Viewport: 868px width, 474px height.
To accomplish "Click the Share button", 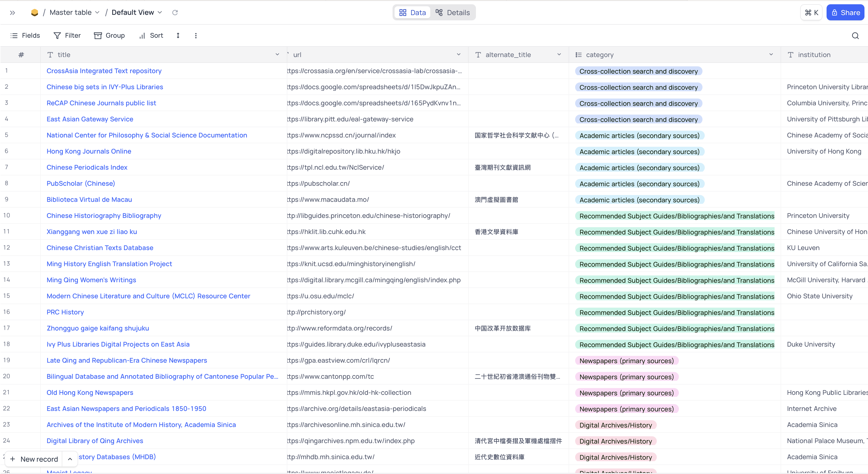I will pyautogui.click(x=845, y=13).
